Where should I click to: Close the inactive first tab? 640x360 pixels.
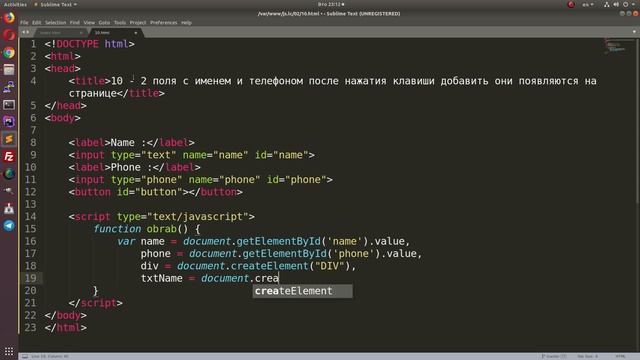pos(81,33)
